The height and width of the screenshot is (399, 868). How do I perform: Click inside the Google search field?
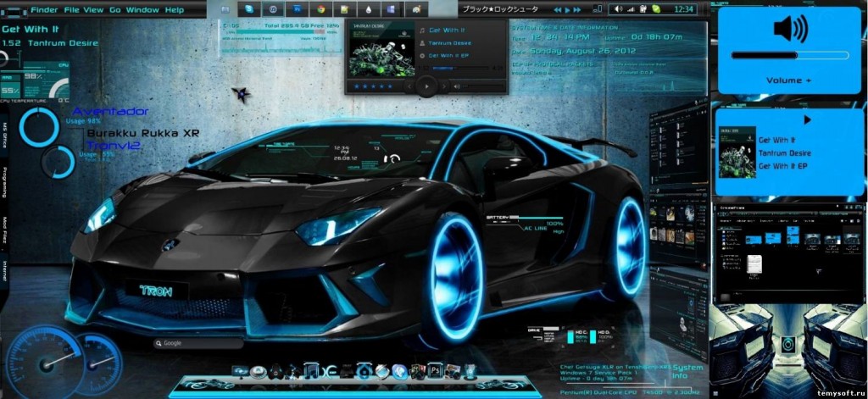click(198, 343)
